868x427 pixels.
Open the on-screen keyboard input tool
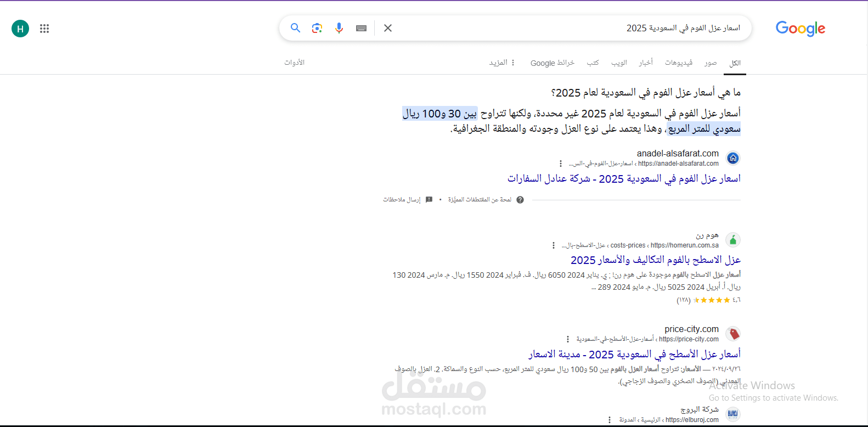361,28
